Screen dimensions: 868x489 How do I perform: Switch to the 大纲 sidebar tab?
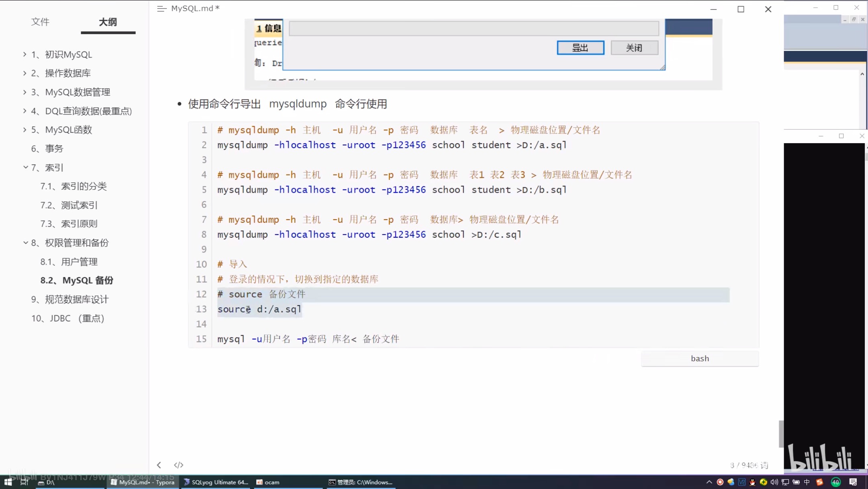[108, 22]
